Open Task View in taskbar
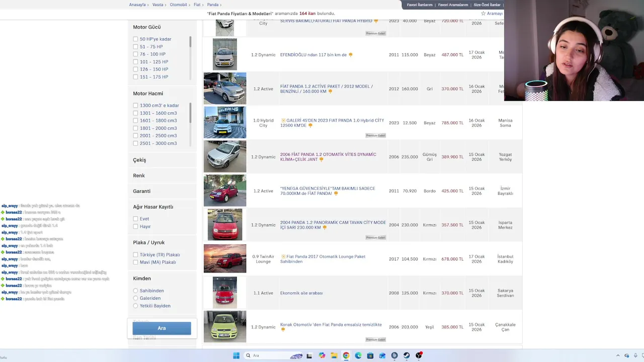Image resolution: width=644 pixels, height=362 pixels. click(x=309, y=355)
